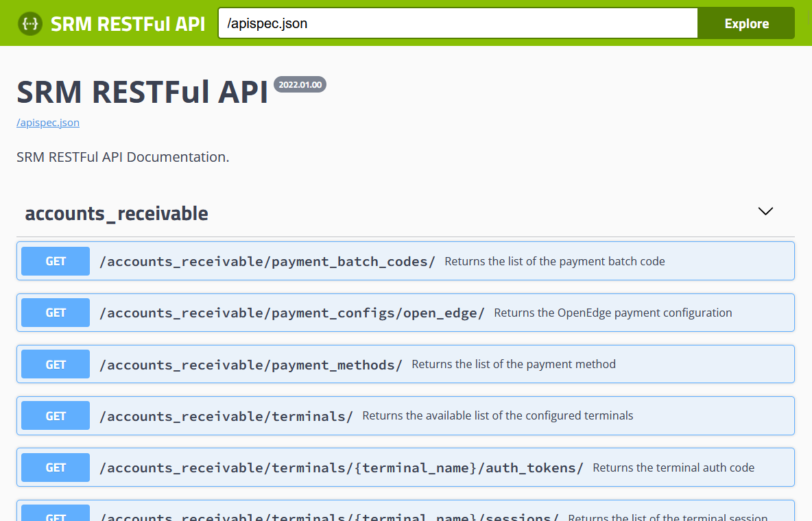The height and width of the screenshot is (521, 812).
Task: Open the /apispec.json link
Action: (47, 122)
